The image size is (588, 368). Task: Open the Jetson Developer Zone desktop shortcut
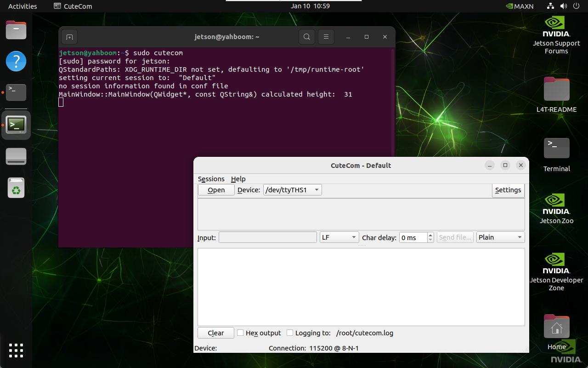(x=556, y=271)
